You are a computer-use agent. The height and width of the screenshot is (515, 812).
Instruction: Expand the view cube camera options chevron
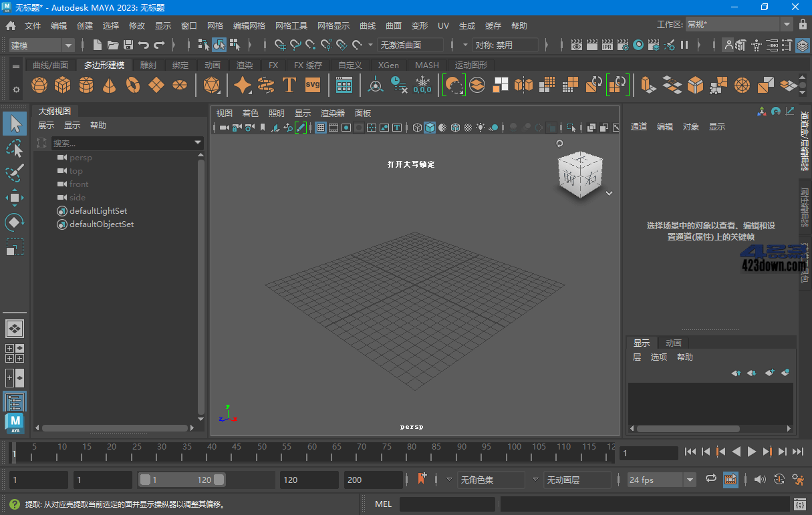coord(609,192)
